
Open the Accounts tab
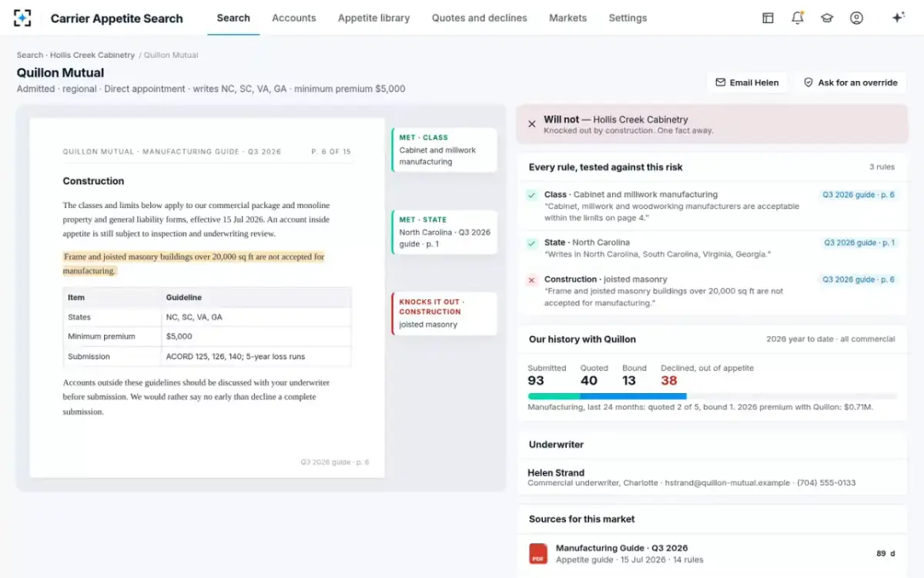(x=294, y=18)
